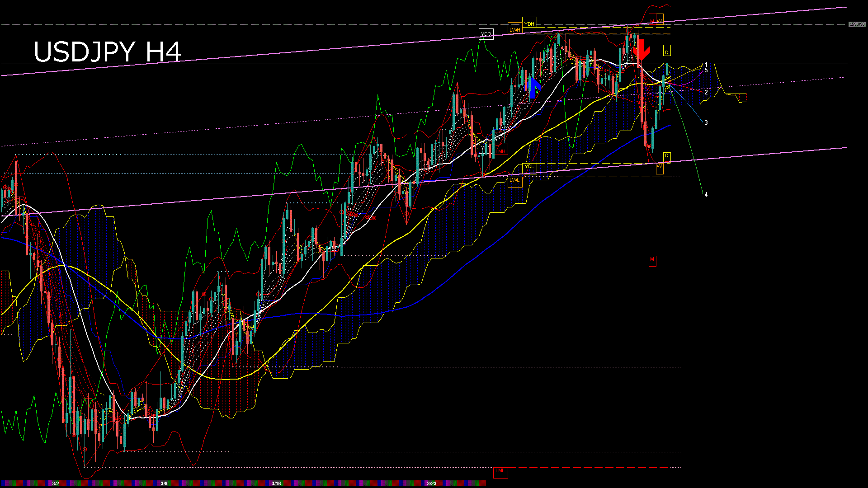
Task: Click the "2" wave count label on the chart
Action: (707, 92)
